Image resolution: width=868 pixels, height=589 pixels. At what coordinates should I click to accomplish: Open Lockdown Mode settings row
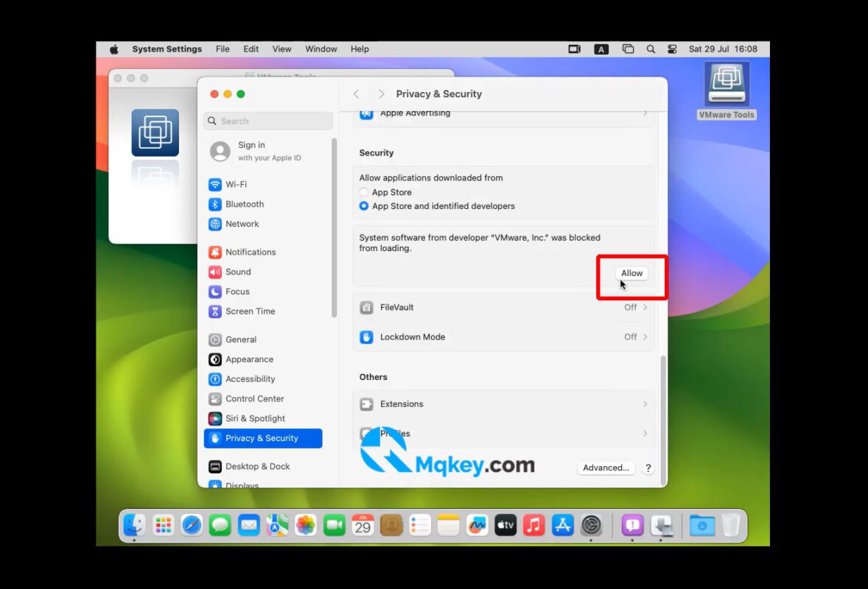(503, 336)
